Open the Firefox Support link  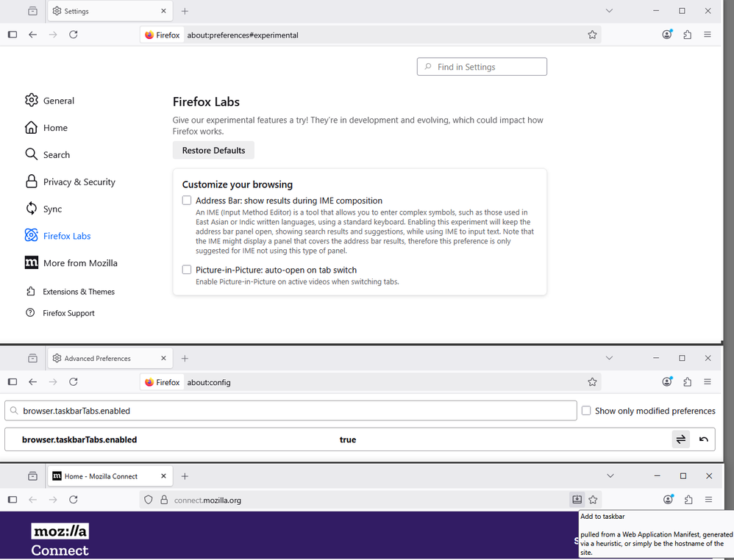point(68,313)
